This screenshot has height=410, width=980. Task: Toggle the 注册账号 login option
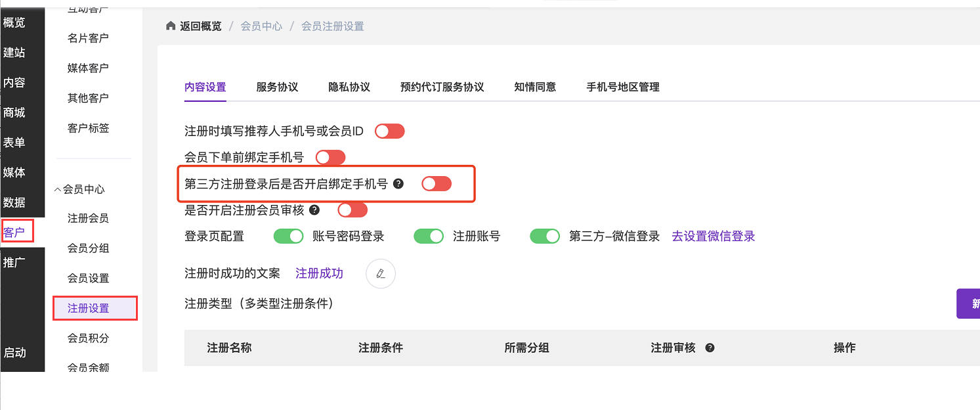pos(429,236)
